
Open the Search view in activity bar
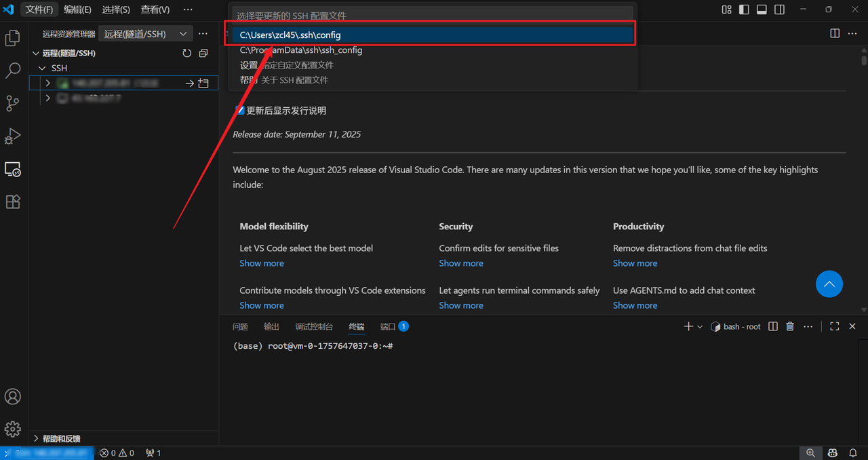(12, 71)
